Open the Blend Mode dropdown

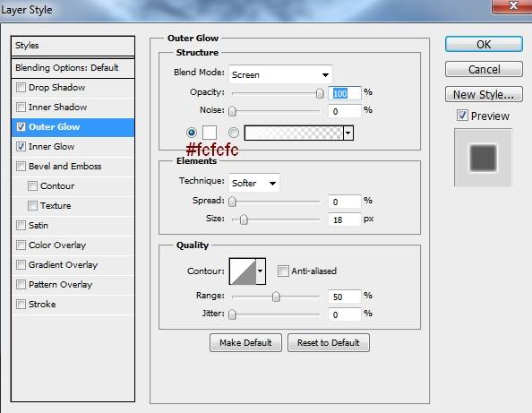click(x=280, y=74)
